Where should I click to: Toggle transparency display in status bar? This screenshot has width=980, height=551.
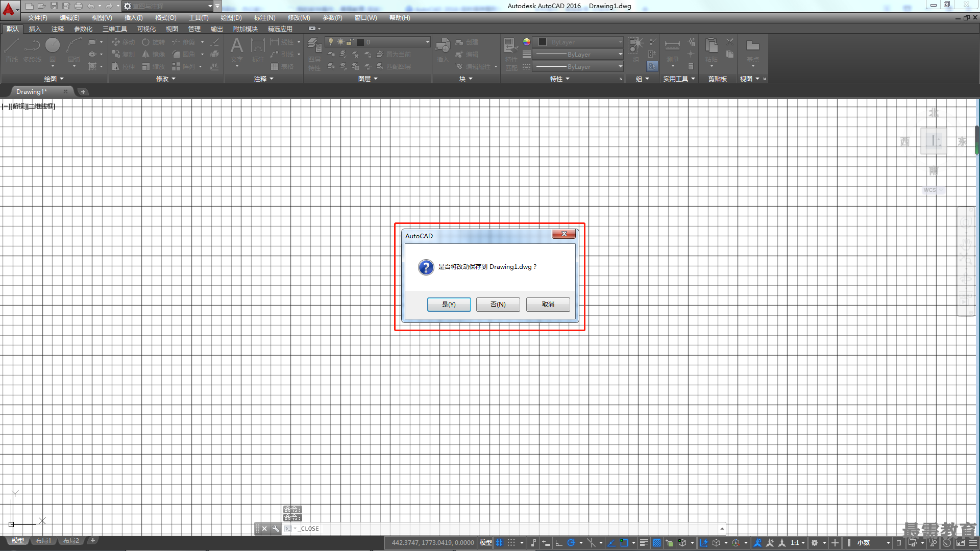657,543
